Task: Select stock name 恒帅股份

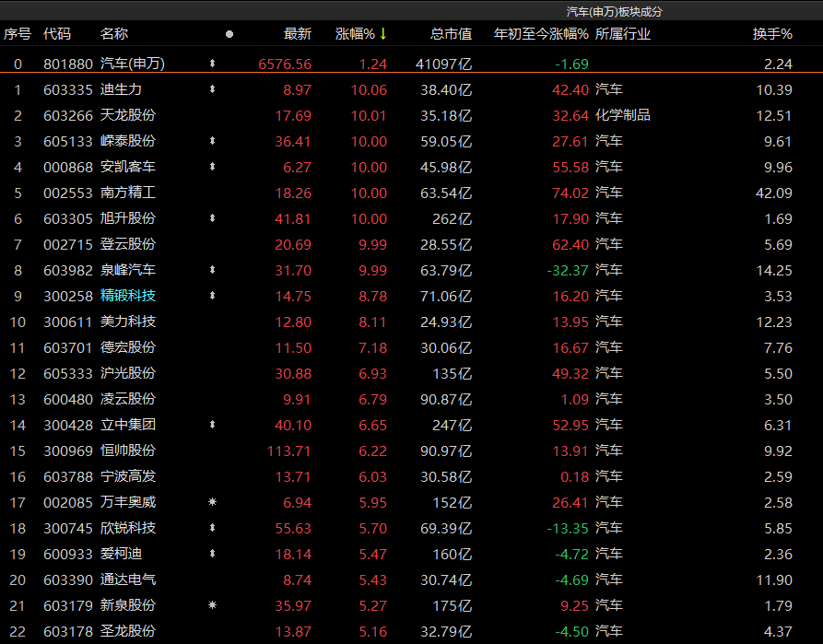Action: point(128,451)
